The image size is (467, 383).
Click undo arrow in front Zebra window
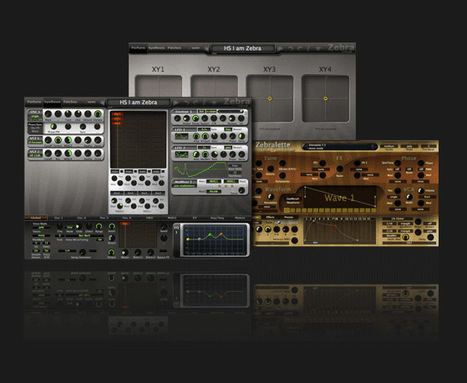tap(186, 103)
